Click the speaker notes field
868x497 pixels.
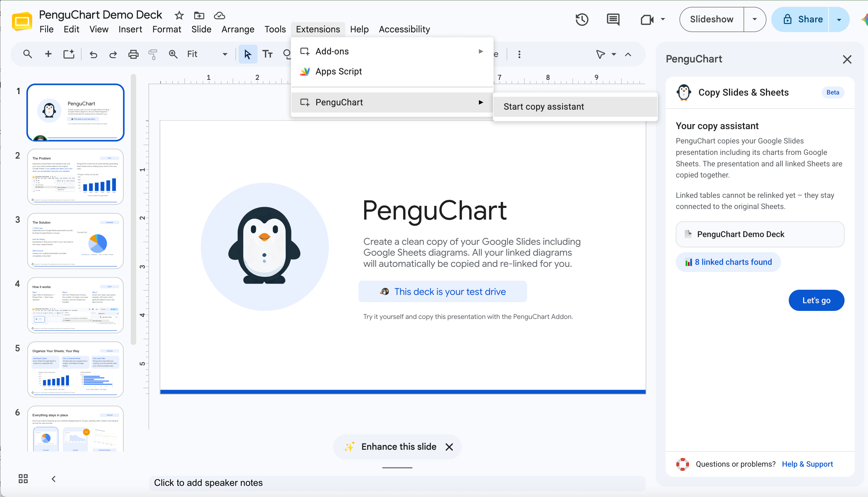[397, 483]
